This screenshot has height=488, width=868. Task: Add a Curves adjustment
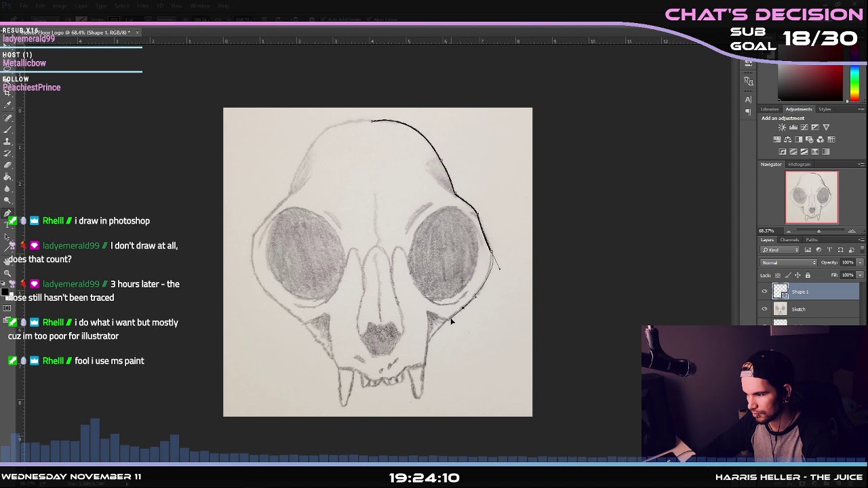click(804, 127)
